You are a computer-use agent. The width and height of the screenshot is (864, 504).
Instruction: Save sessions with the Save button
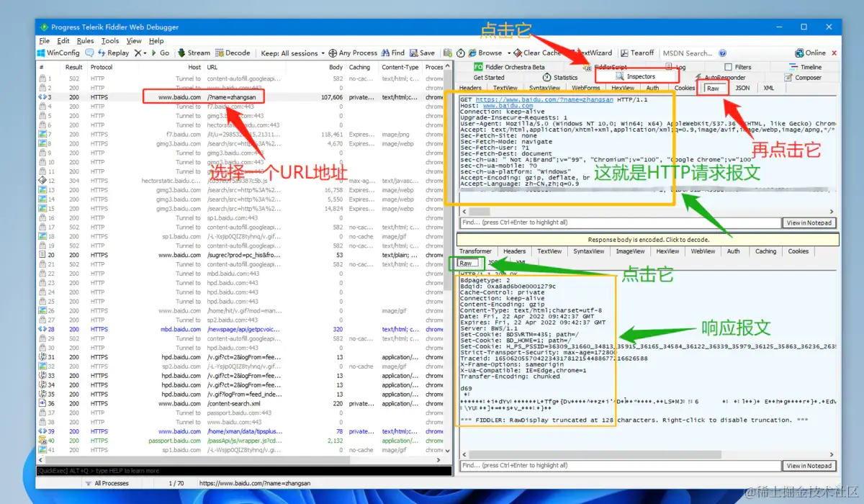(422, 53)
